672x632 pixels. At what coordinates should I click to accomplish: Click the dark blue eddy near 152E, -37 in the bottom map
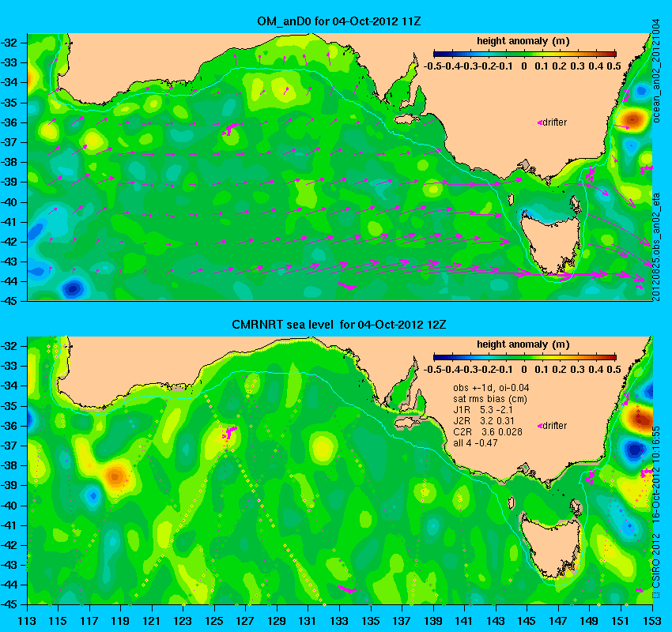[635, 450]
